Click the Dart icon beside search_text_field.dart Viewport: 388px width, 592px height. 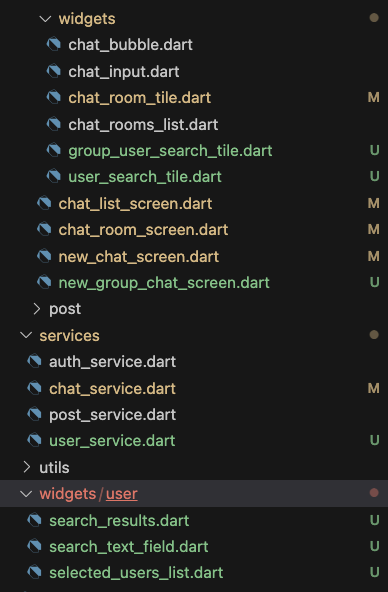34,546
